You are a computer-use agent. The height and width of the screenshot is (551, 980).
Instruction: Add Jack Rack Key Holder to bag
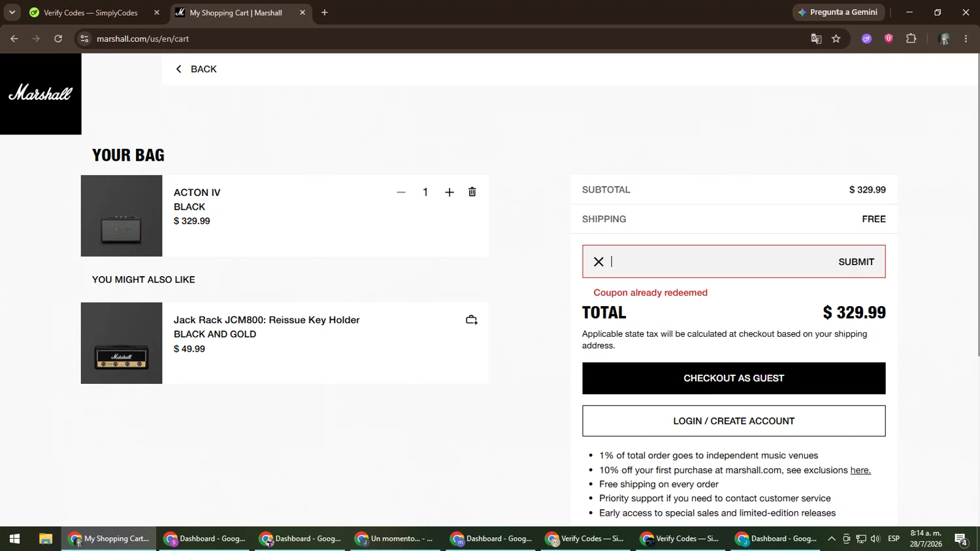click(x=472, y=320)
